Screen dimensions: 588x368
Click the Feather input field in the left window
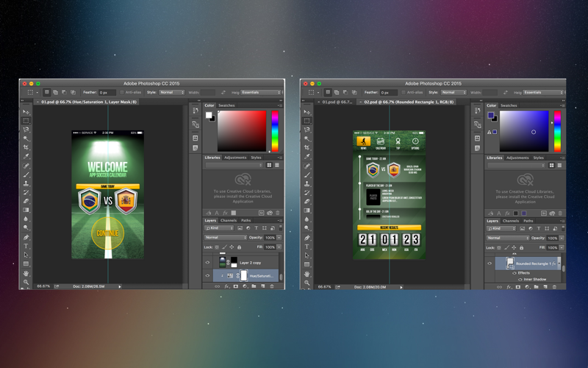pyautogui.click(x=107, y=93)
